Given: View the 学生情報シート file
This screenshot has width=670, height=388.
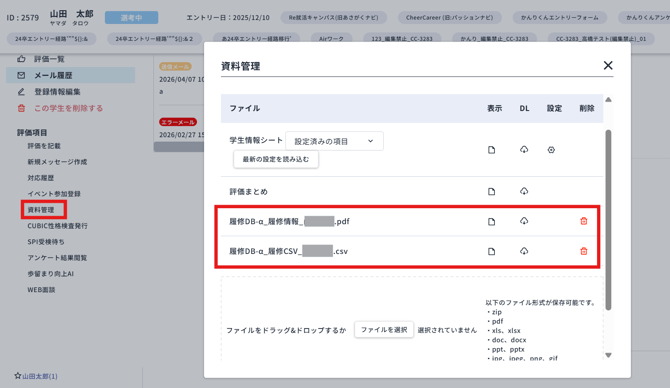Looking at the screenshot, I should (491, 150).
